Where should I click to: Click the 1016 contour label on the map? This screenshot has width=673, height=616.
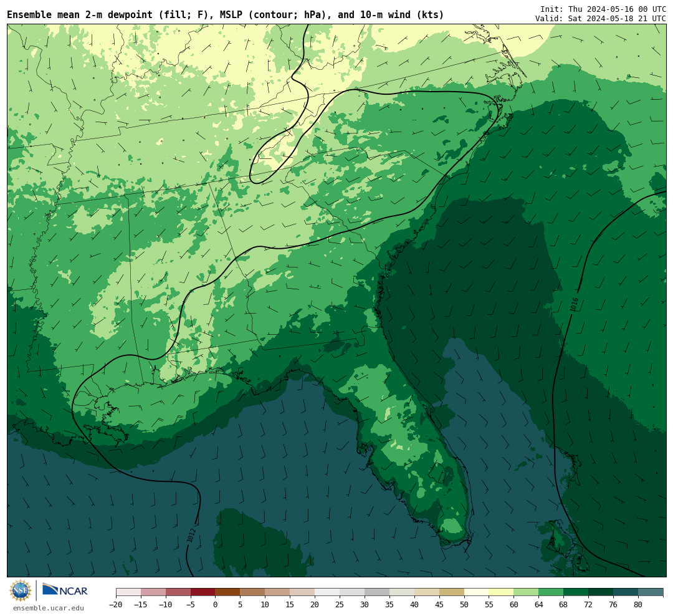pyautogui.click(x=575, y=305)
